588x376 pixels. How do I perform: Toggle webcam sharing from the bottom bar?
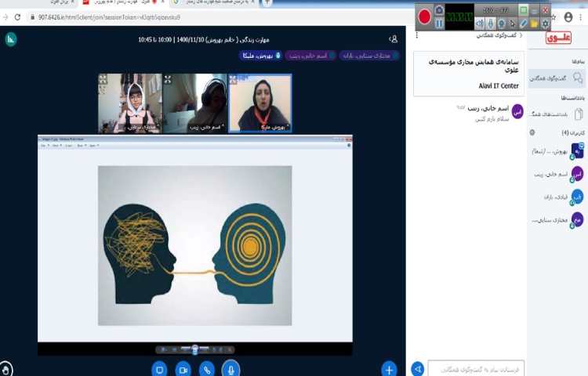pos(183,370)
